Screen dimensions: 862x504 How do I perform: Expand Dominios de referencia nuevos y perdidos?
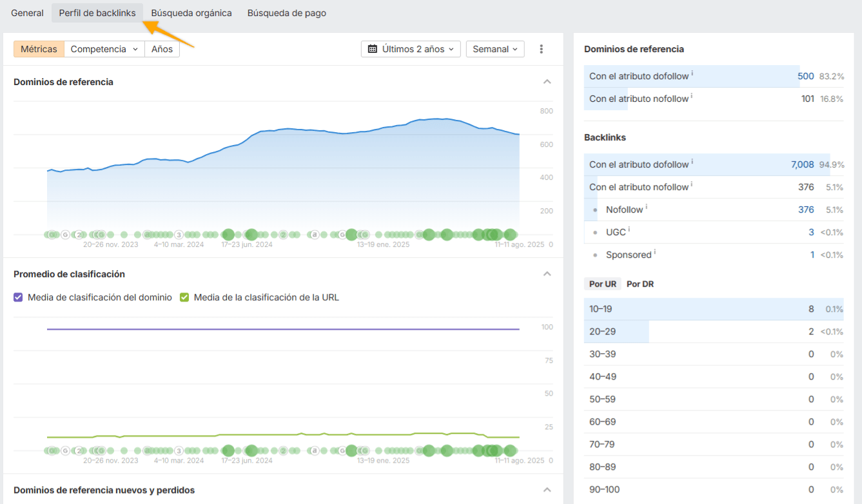[547, 490]
